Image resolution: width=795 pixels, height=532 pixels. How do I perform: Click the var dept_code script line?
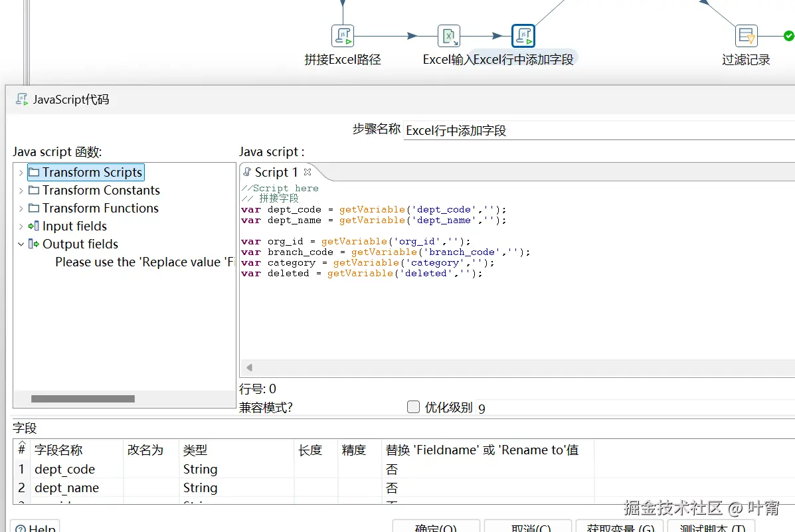374,209
